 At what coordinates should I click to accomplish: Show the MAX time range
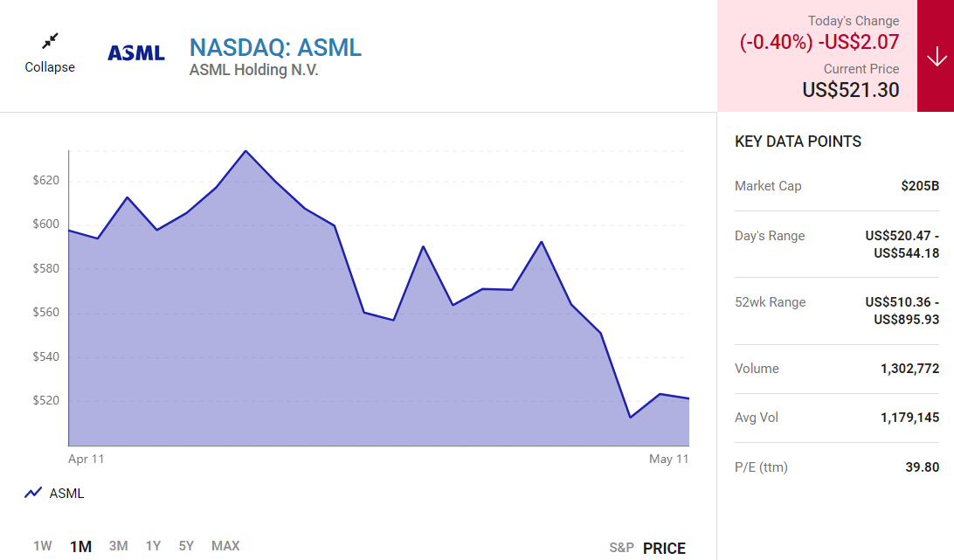[225, 546]
